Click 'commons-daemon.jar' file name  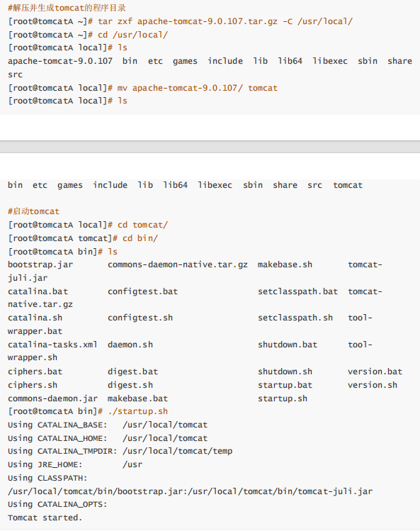coord(53,398)
